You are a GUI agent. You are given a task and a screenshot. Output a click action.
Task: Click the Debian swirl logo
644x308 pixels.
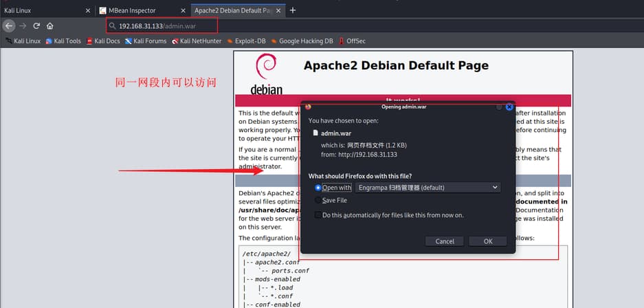click(266, 67)
